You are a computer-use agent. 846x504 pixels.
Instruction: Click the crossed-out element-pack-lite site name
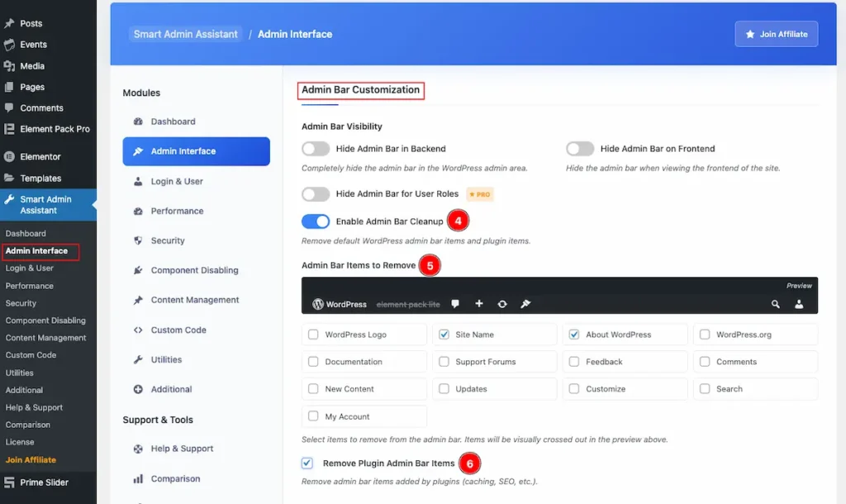click(408, 304)
